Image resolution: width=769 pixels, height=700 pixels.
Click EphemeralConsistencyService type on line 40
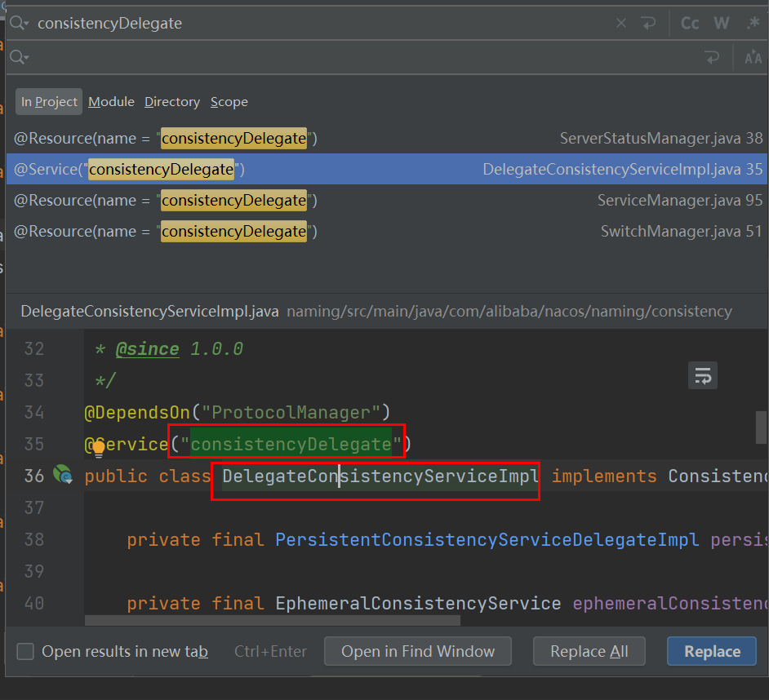(418, 603)
